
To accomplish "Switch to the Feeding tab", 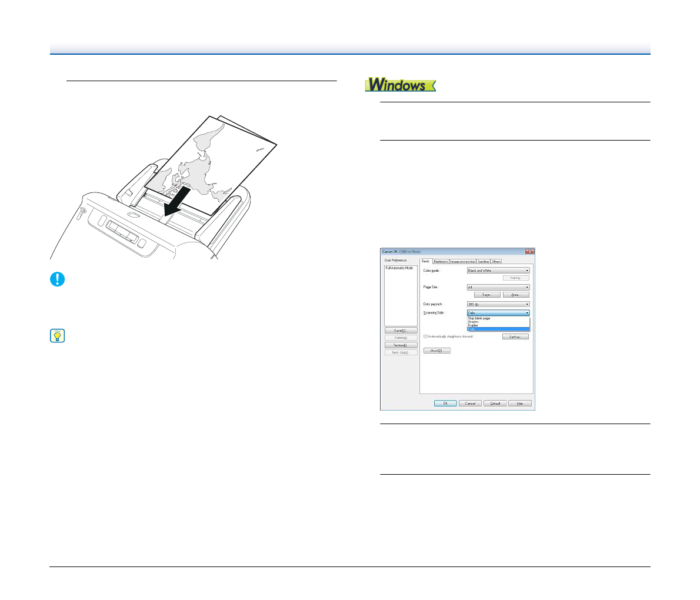I will click(x=483, y=261).
